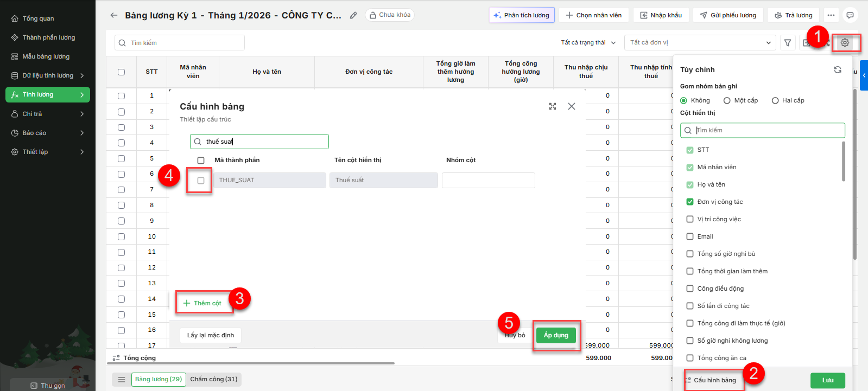
Task: Select the Không grouping radio option
Action: (x=684, y=100)
